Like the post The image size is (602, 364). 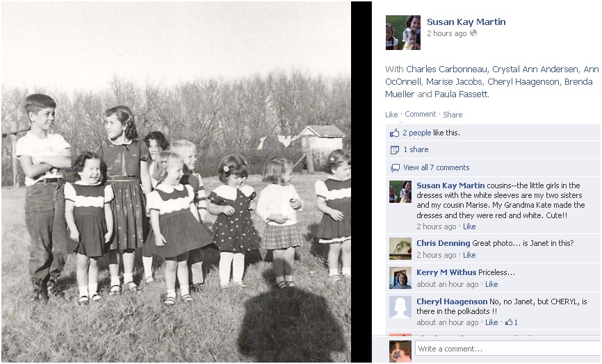point(391,115)
